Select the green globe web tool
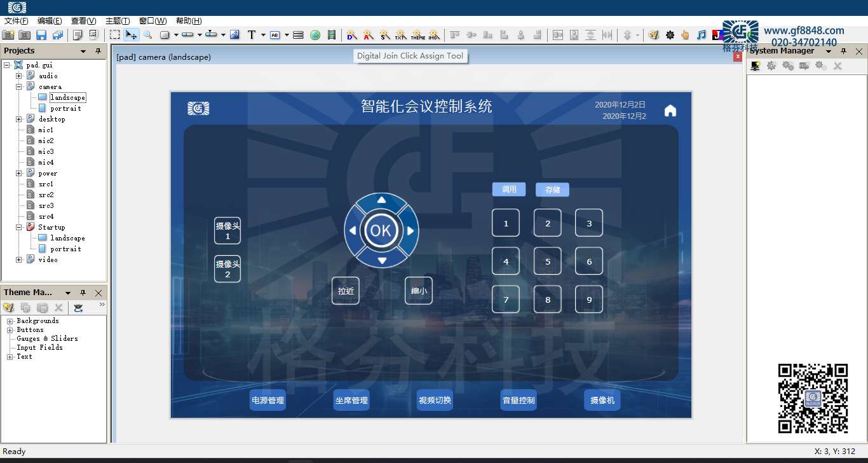 click(x=315, y=35)
